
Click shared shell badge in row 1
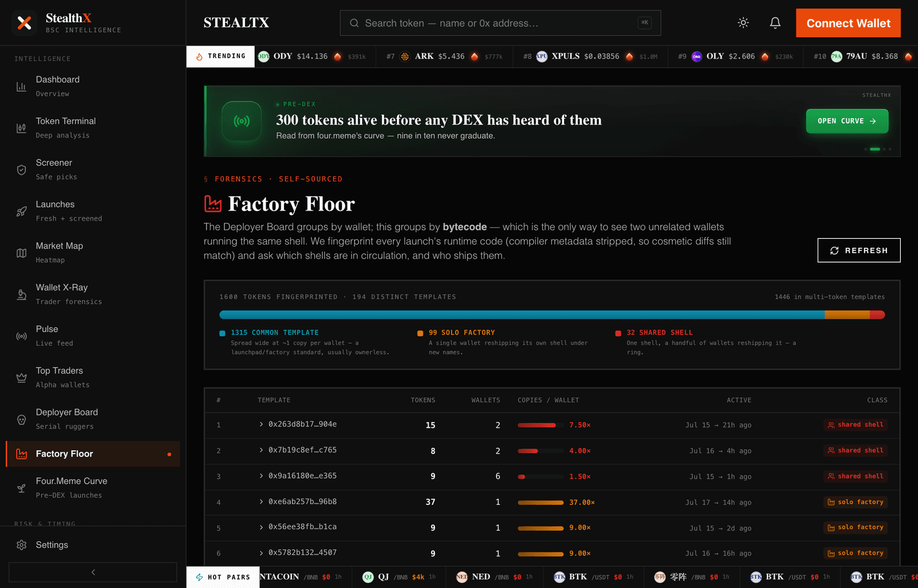click(855, 425)
